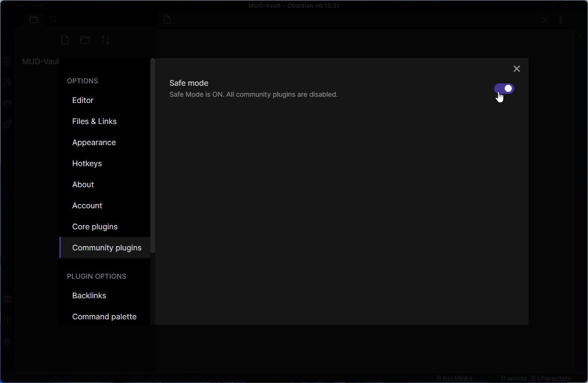Create a new folder in the vault
The image size is (588, 383).
click(85, 40)
